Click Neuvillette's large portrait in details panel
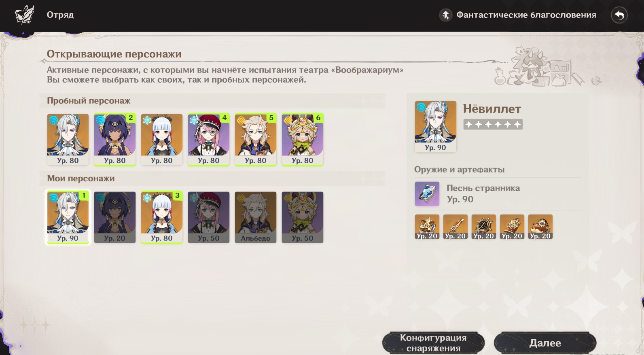 point(436,126)
